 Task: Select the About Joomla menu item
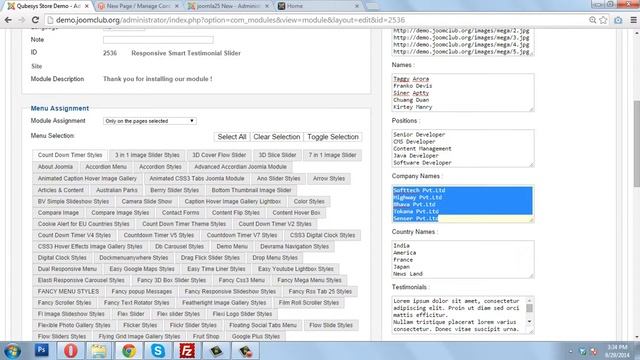point(55,167)
